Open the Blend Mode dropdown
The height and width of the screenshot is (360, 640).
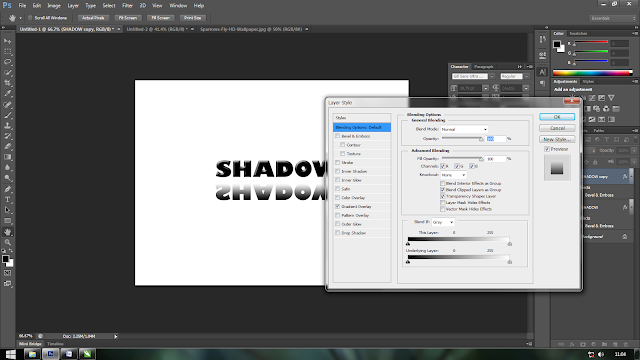click(464, 129)
